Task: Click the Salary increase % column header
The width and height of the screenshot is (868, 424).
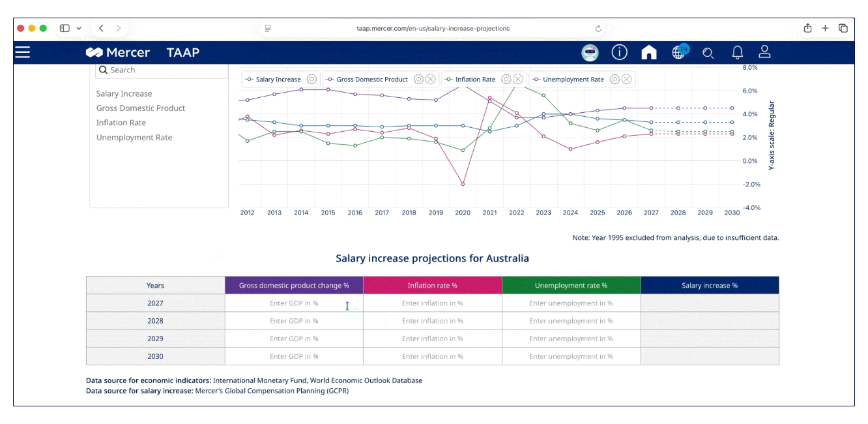Action: pos(710,285)
